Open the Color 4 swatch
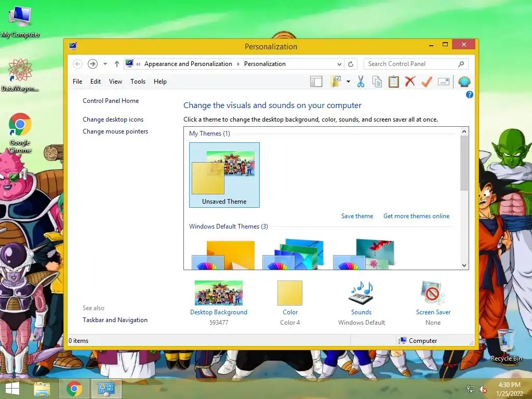 pos(290,293)
